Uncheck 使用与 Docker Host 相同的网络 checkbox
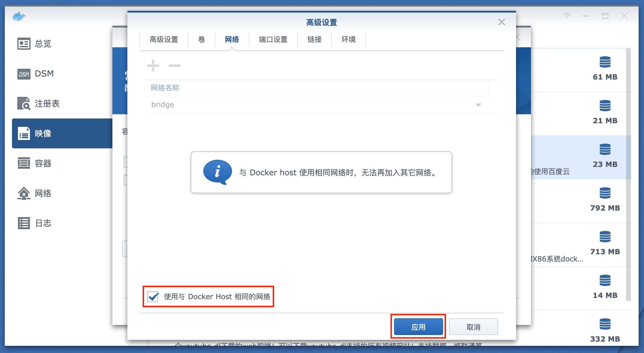 coord(153,296)
